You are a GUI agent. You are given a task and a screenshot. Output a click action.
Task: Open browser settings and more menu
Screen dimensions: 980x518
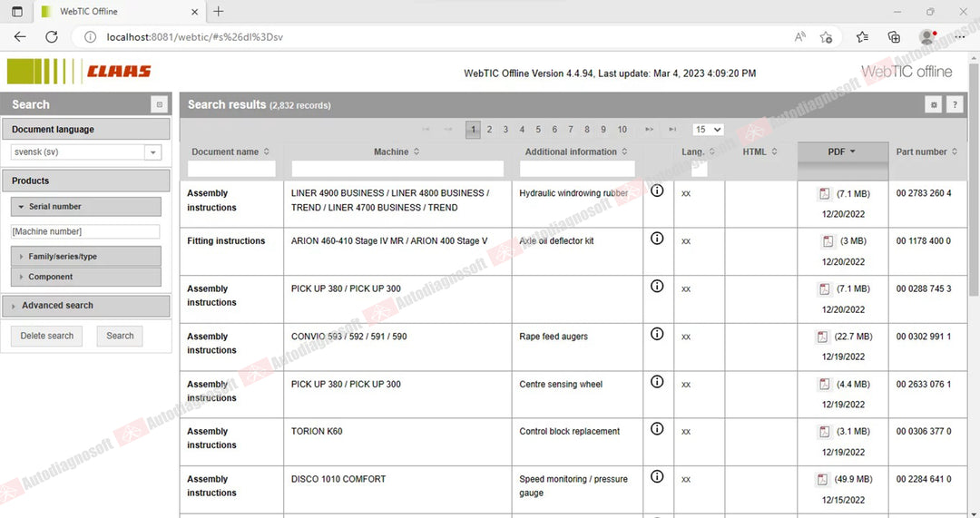click(960, 37)
